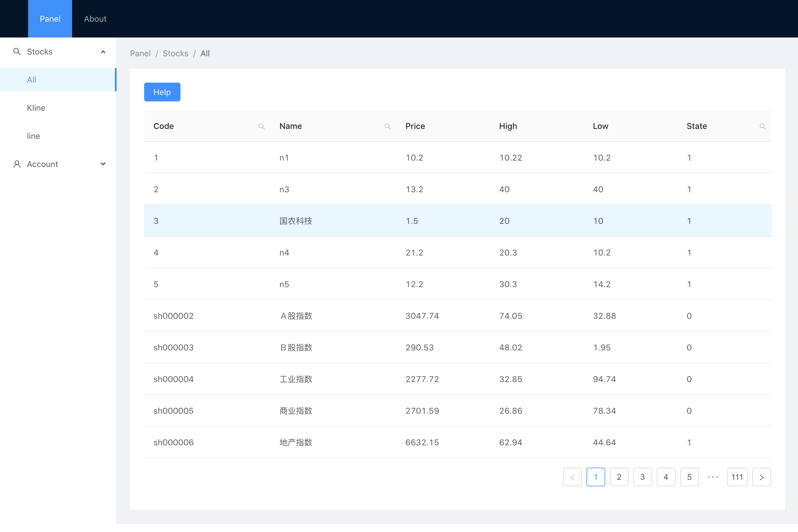Image resolution: width=798 pixels, height=532 pixels.
Task: Click the Code column search icon
Action: click(x=262, y=126)
